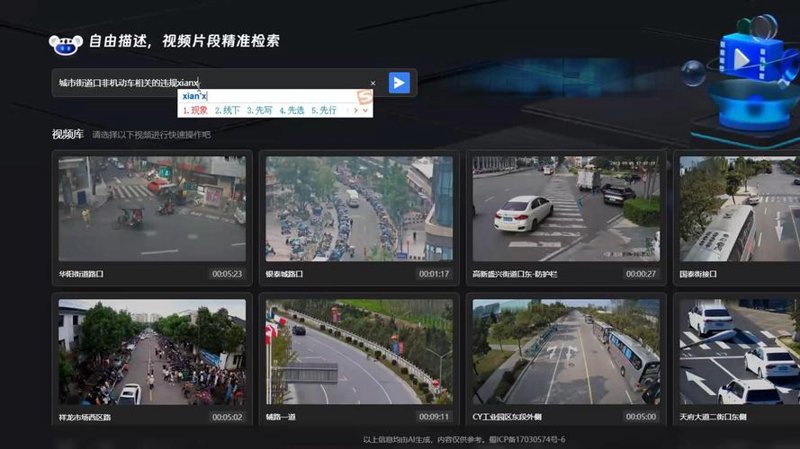Click the ICP备17030574号-6 footer link
800x449 pixels.
(x=528, y=439)
